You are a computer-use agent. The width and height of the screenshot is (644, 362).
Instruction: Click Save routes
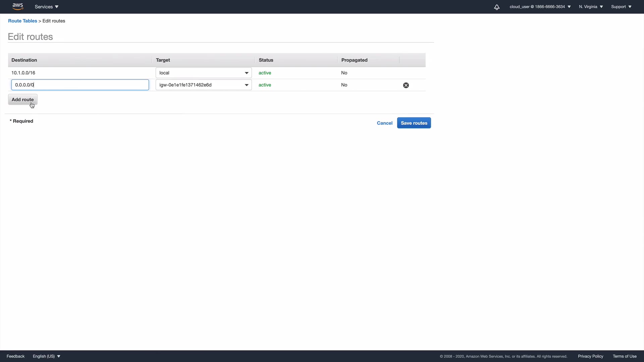tap(414, 123)
